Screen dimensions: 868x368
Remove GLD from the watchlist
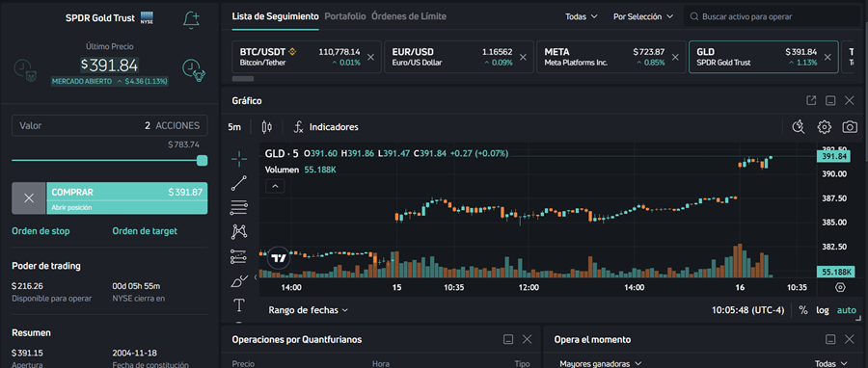pos(827,57)
